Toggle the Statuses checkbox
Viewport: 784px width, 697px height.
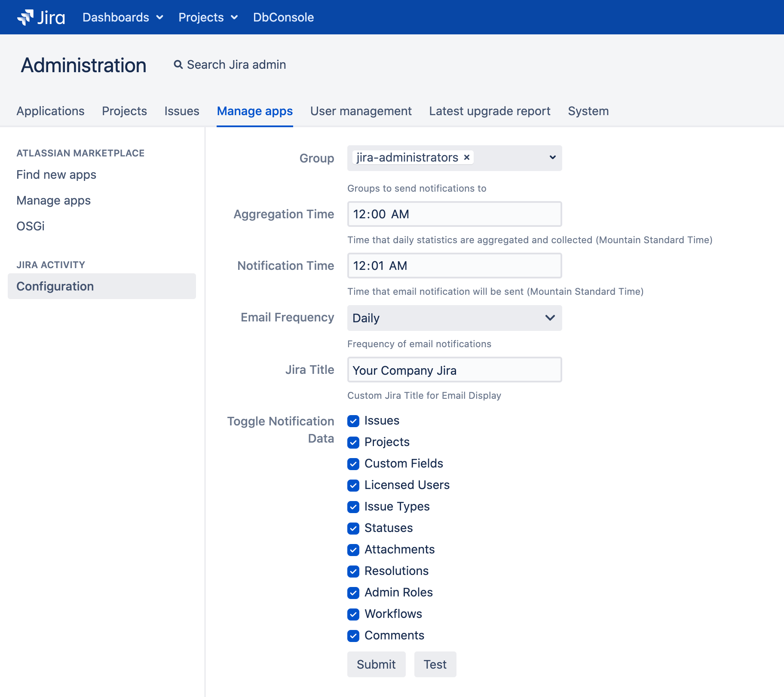[x=353, y=529]
